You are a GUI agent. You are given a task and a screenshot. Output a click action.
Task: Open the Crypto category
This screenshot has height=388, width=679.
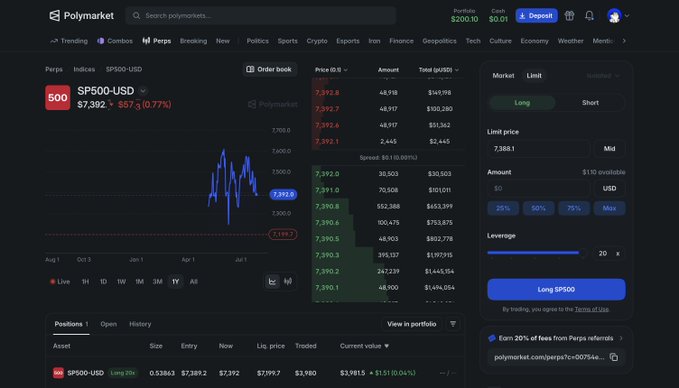click(x=317, y=41)
